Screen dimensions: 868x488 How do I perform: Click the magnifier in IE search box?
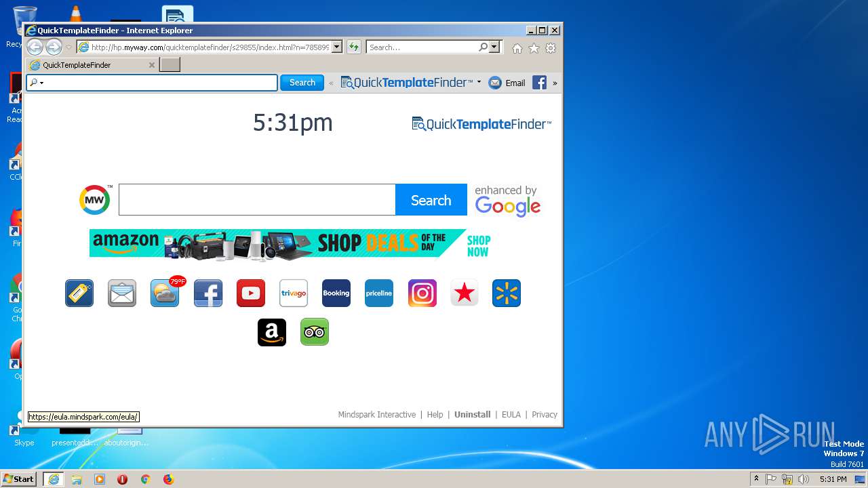click(483, 47)
